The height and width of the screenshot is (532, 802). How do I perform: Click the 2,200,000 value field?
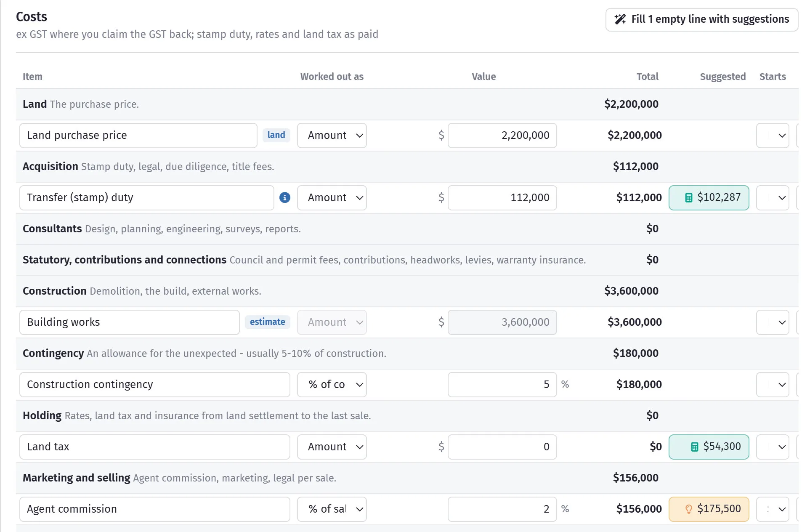click(x=502, y=135)
